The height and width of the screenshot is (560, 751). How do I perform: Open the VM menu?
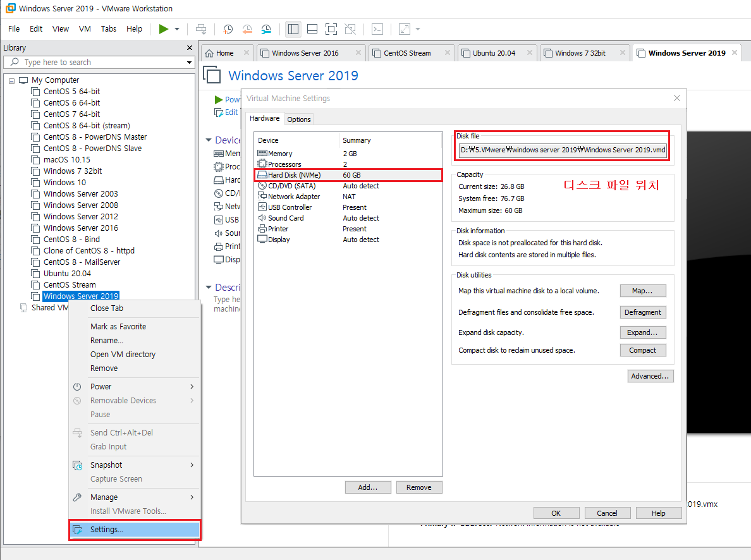(x=85, y=28)
